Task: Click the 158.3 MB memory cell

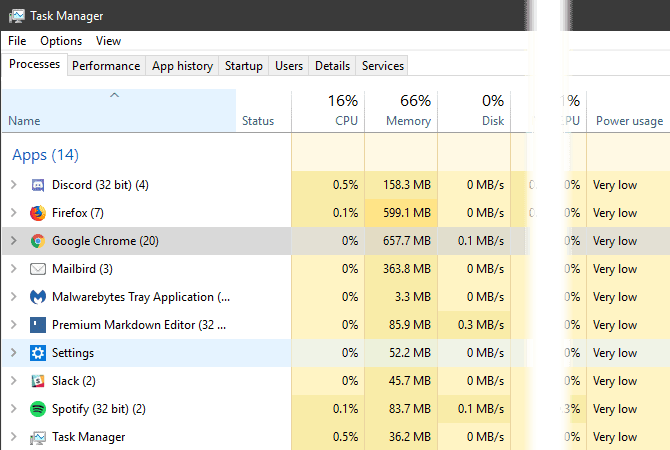Action: 401,185
